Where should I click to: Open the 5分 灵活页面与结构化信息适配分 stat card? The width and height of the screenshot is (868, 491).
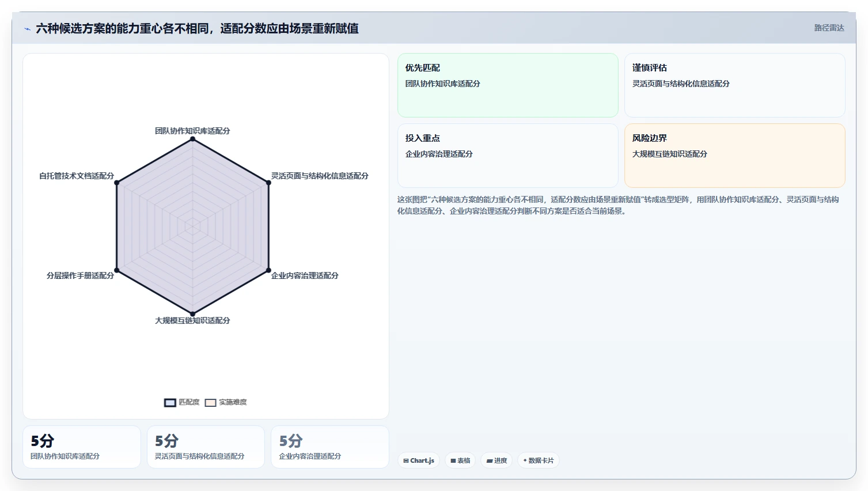pyautogui.click(x=206, y=447)
